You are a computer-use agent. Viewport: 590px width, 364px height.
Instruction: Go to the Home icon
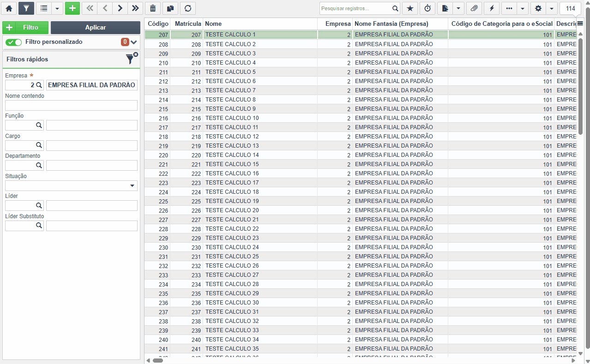9,8
